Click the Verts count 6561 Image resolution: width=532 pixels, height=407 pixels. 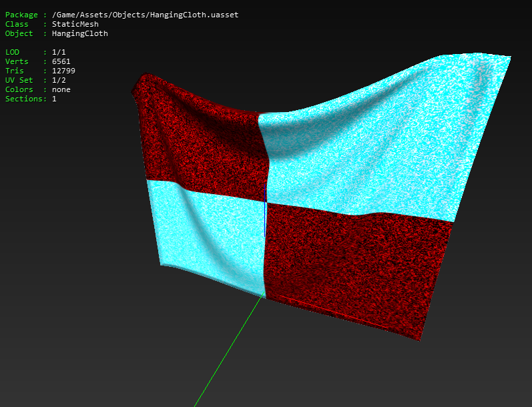61,61
